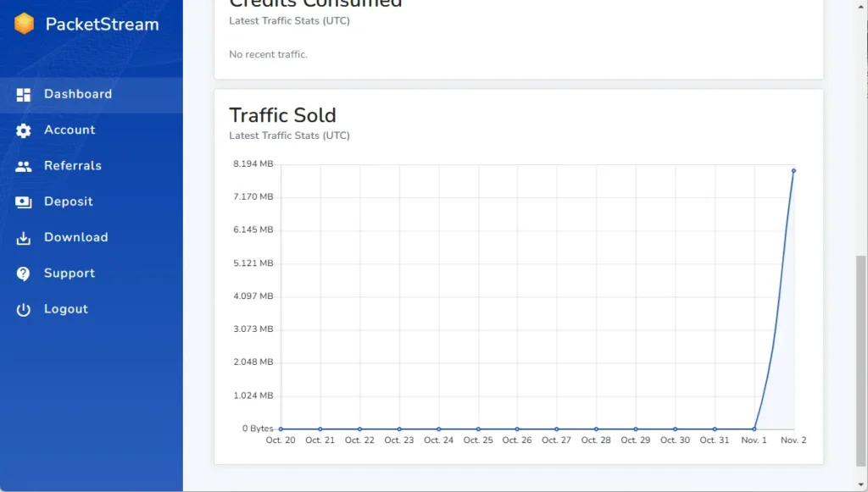Open the Dashboard menu item
Image resolution: width=868 pixels, height=492 pixels.
pos(92,95)
